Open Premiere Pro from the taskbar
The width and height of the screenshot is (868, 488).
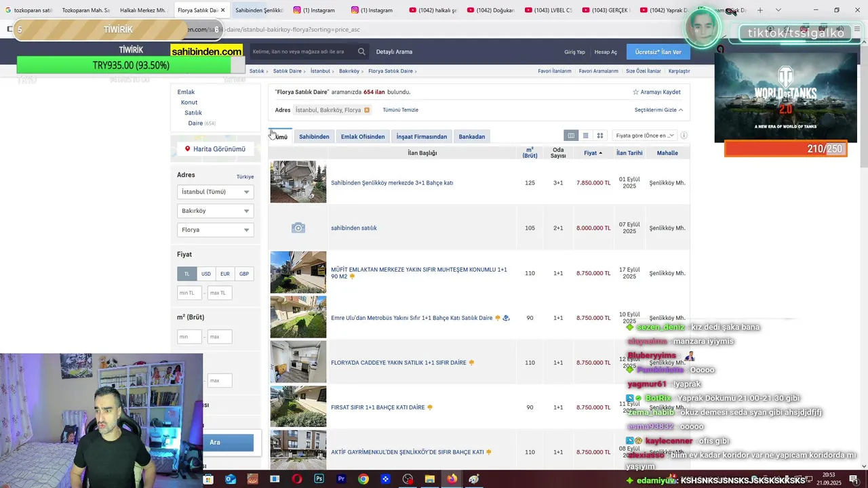[x=341, y=479]
